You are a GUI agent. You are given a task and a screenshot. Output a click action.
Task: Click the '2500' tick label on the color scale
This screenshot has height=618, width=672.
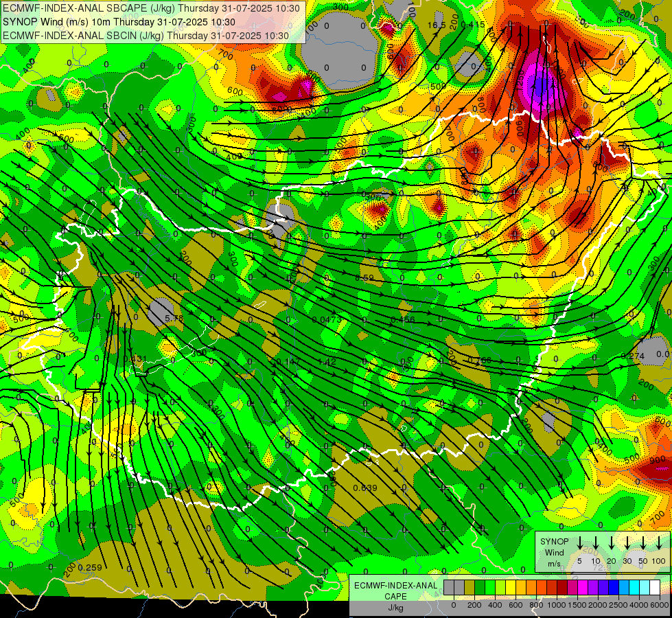pos(618,605)
